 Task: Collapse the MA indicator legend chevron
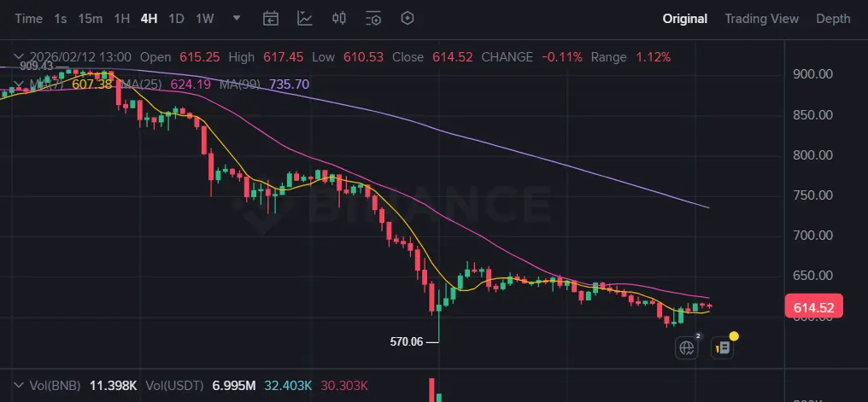[19, 84]
